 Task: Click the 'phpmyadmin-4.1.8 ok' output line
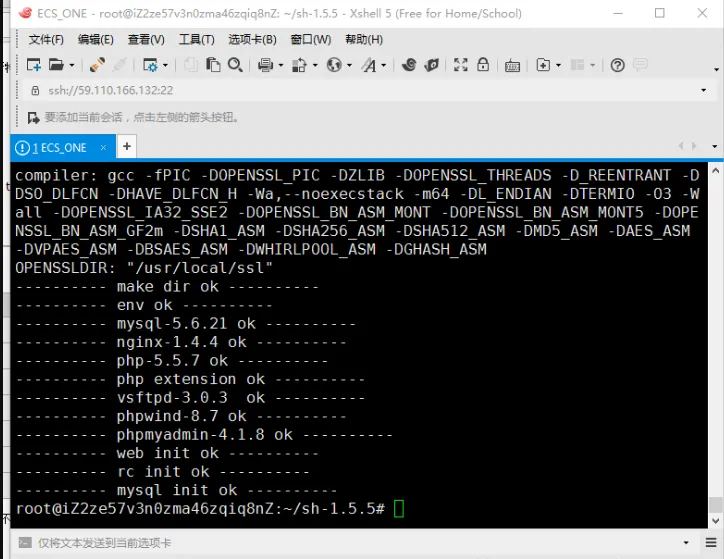tap(204, 435)
